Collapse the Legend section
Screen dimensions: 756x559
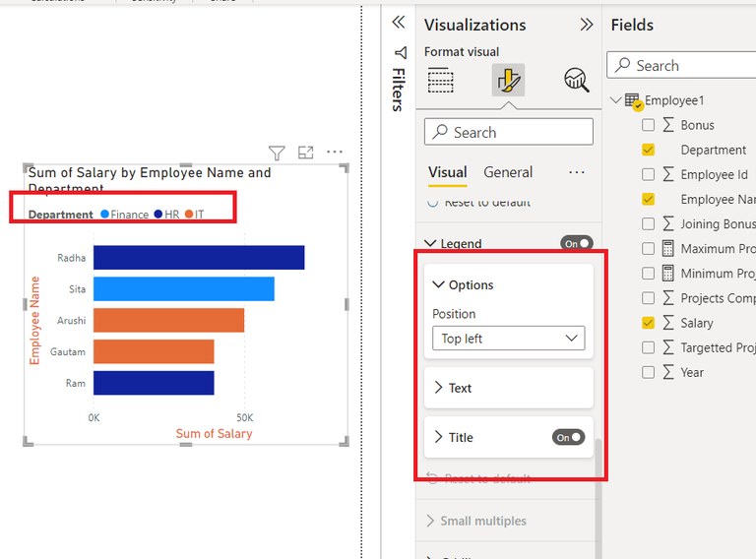pyautogui.click(x=430, y=243)
